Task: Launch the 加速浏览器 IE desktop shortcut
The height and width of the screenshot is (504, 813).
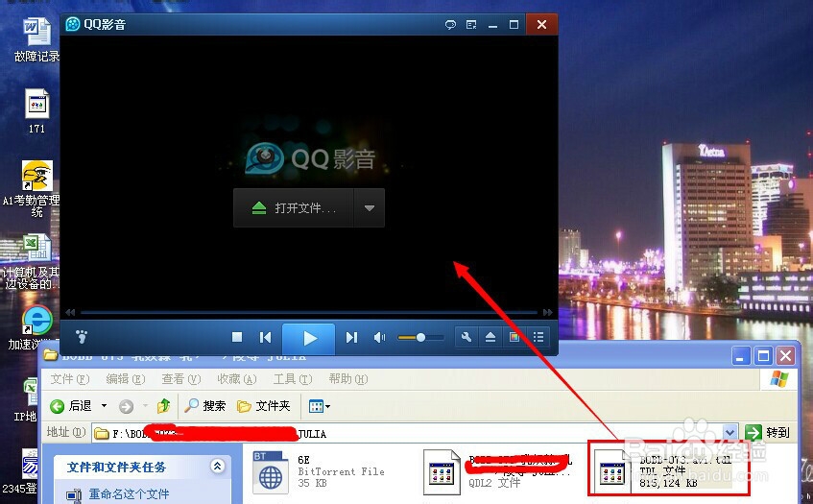Action: tap(35, 326)
